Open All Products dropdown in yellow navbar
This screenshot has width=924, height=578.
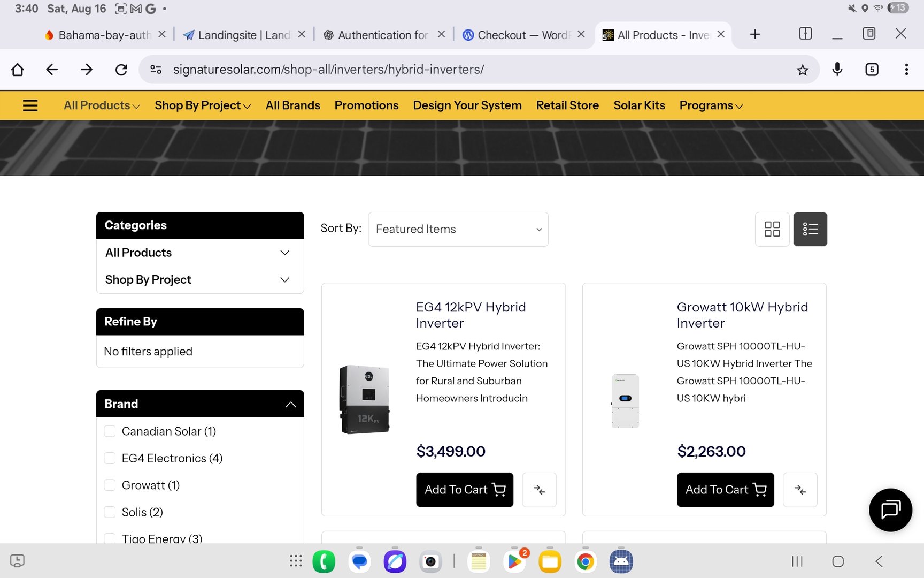tap(102, 105)
